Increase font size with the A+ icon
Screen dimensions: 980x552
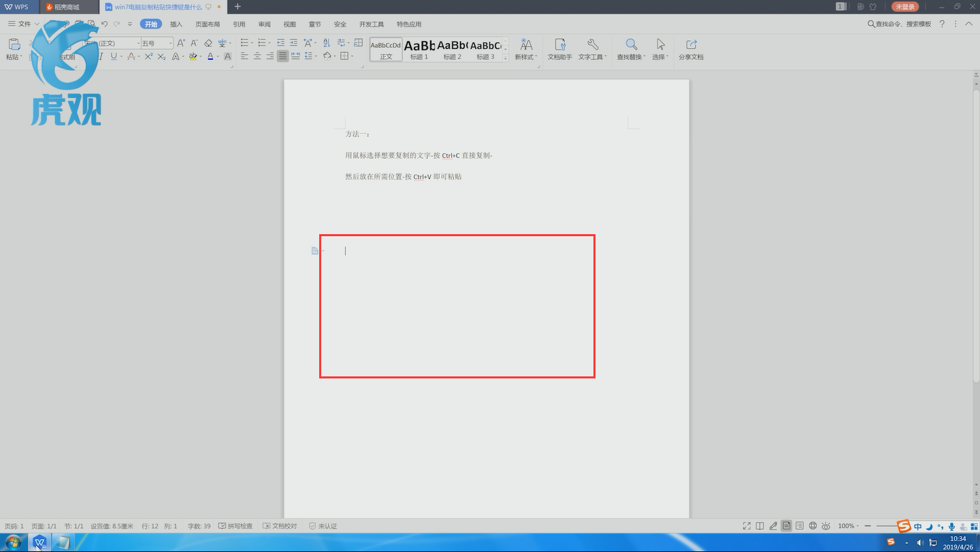pyautogui.click(x=181, y=43)
